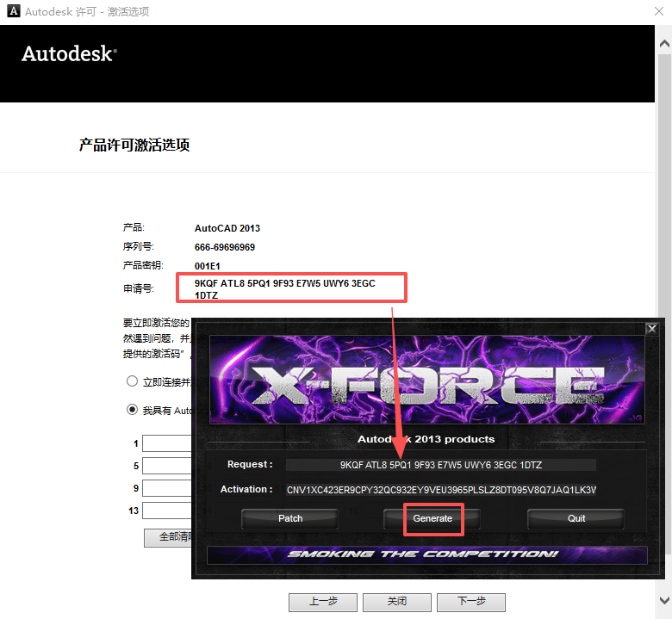Select the 我具有 Autodesk activation code radio option
Viewport: 672px width, 619px height.
tap(132, 410)
